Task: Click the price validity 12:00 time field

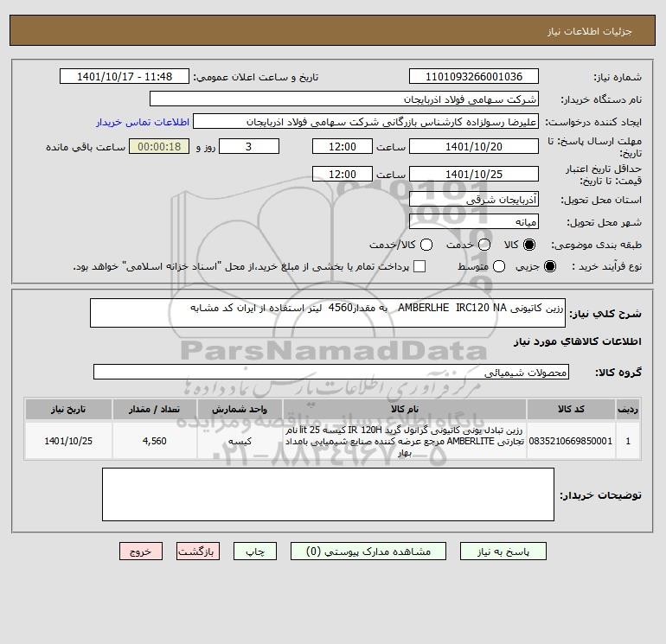Action: 343,174
